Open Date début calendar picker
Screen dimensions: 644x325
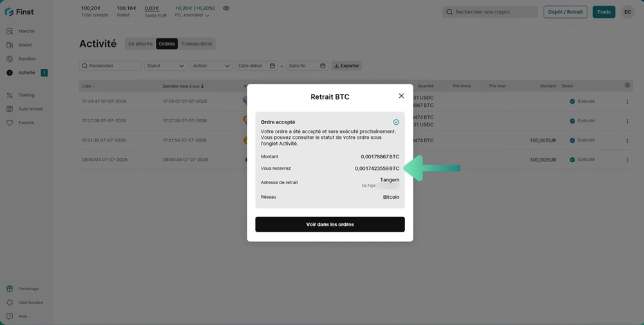(x=272, y=66)
